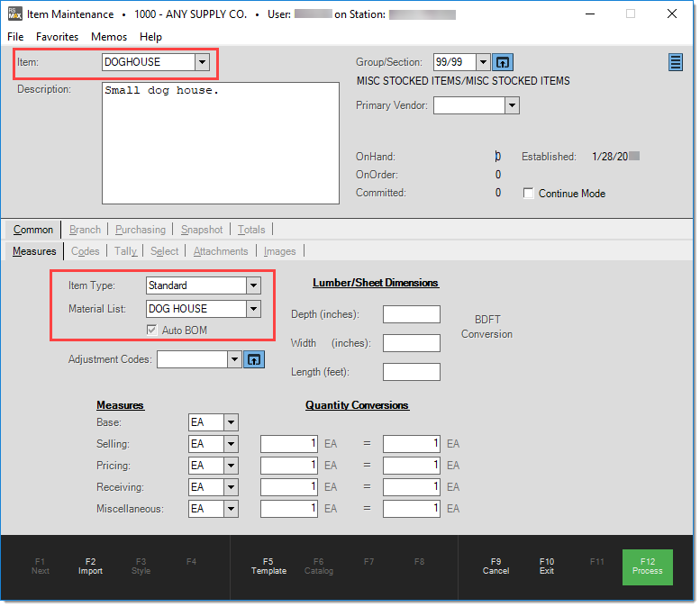Switch to the Totals tab
700x607 pixels.
pyautogui.click(x=252, y=231)
